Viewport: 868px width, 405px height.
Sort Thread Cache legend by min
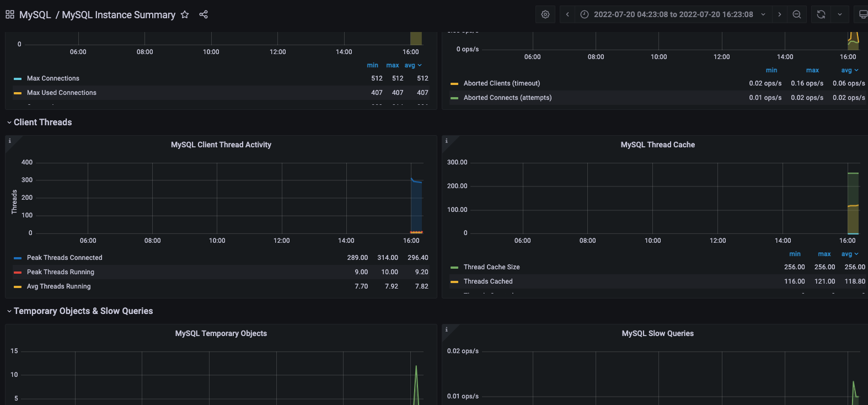click(x=795, y=254)
